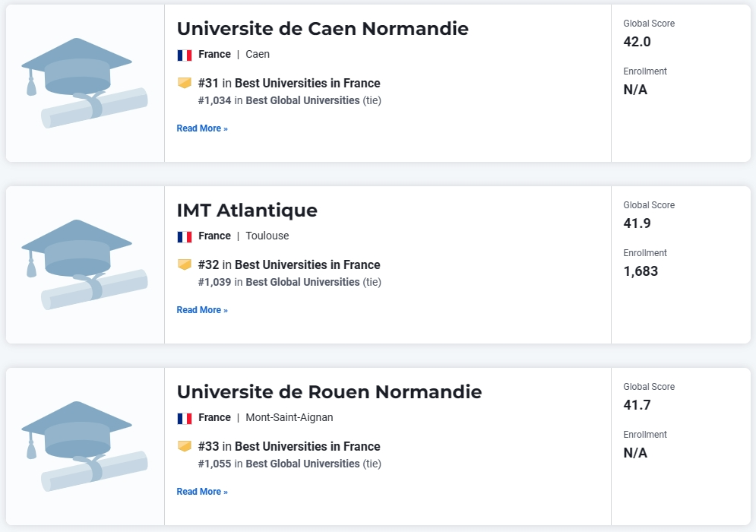Viewport: 756px width, 532px height.
Task: Click the Universite de Caen Normandie graduation cap image
Action: (x=84, y=83)
